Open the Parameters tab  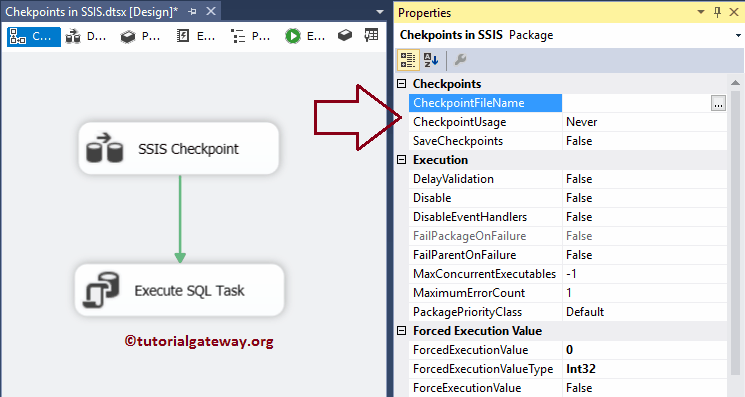[140, 37]
